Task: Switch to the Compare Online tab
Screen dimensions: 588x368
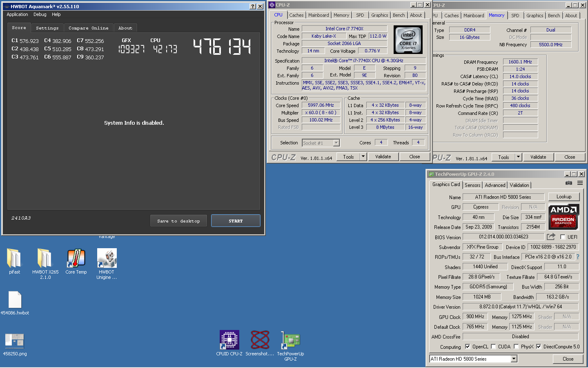Action: [x=89, y=28]
